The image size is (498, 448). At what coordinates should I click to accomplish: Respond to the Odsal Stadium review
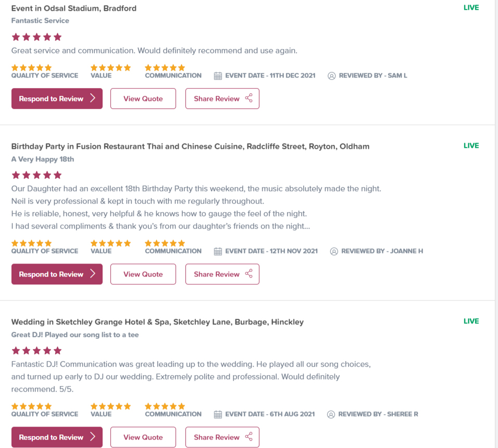(x=57, y=98)
